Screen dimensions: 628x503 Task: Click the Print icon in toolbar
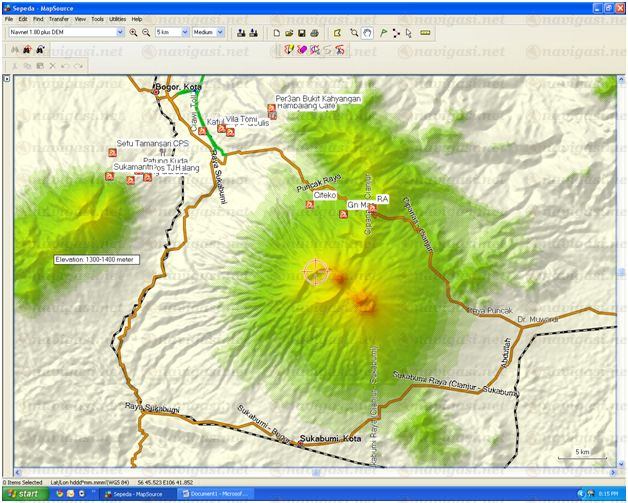(x=314, y=32)
